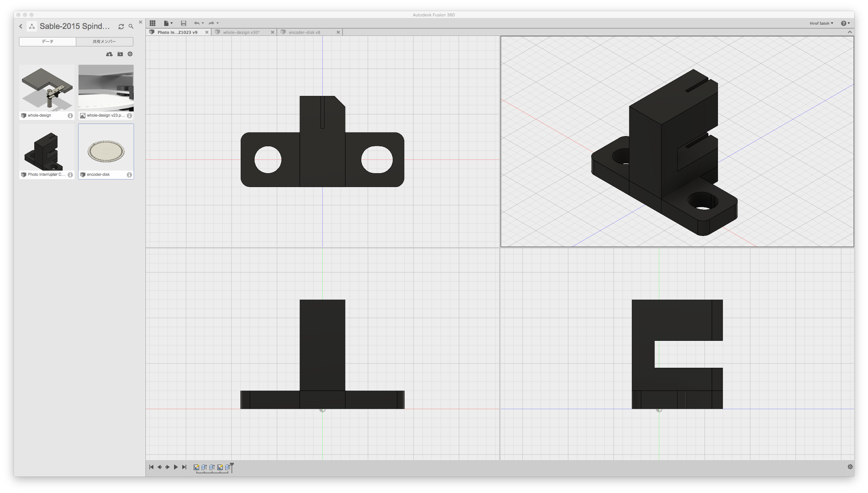Open the whole-design thumbnail

(47, 88)
